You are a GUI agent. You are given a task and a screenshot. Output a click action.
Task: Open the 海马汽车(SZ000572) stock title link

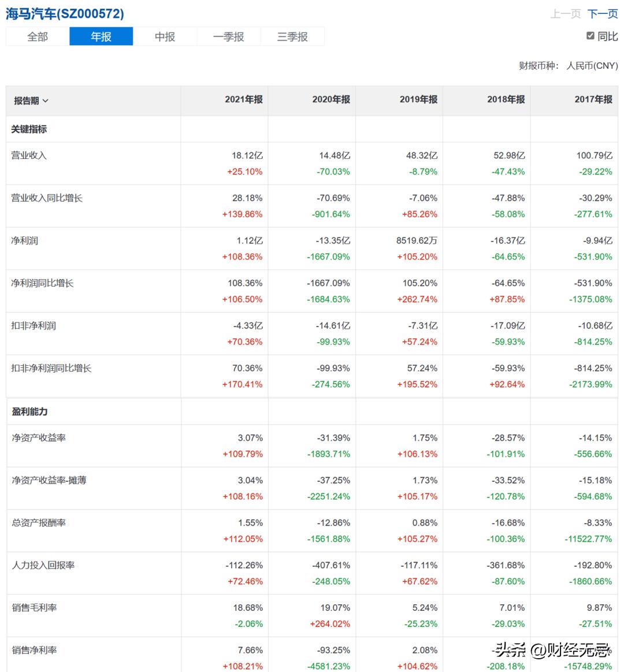(65, 13)
